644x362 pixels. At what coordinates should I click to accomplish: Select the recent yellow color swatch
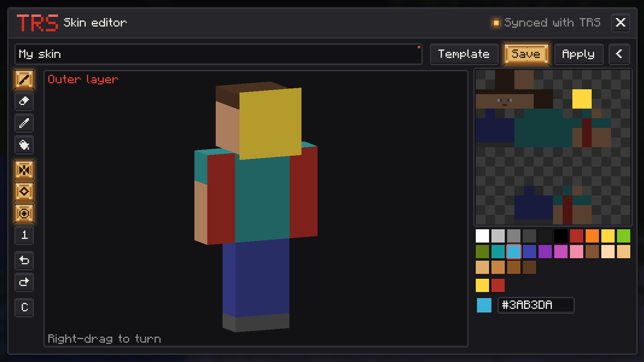[x=482, y=286]
